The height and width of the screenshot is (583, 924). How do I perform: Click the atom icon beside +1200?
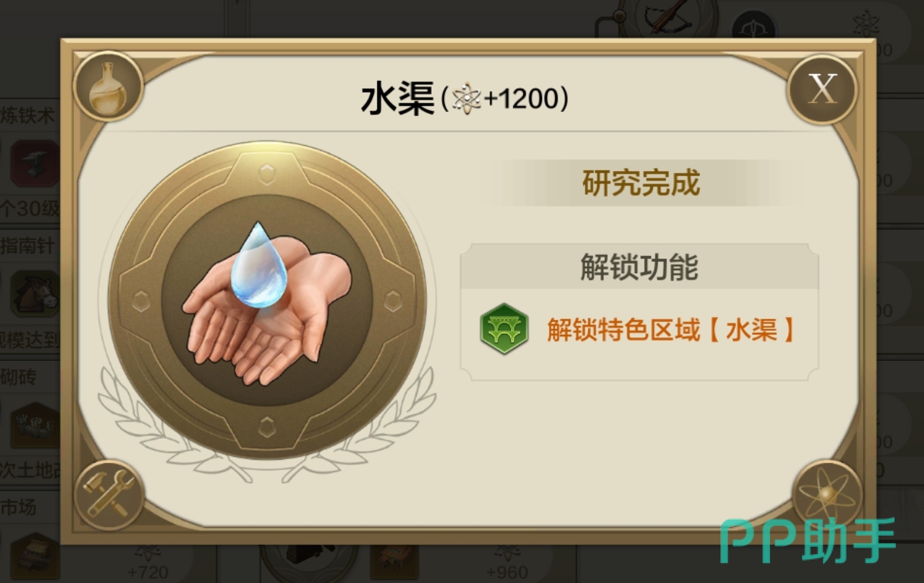click(467, 99)
